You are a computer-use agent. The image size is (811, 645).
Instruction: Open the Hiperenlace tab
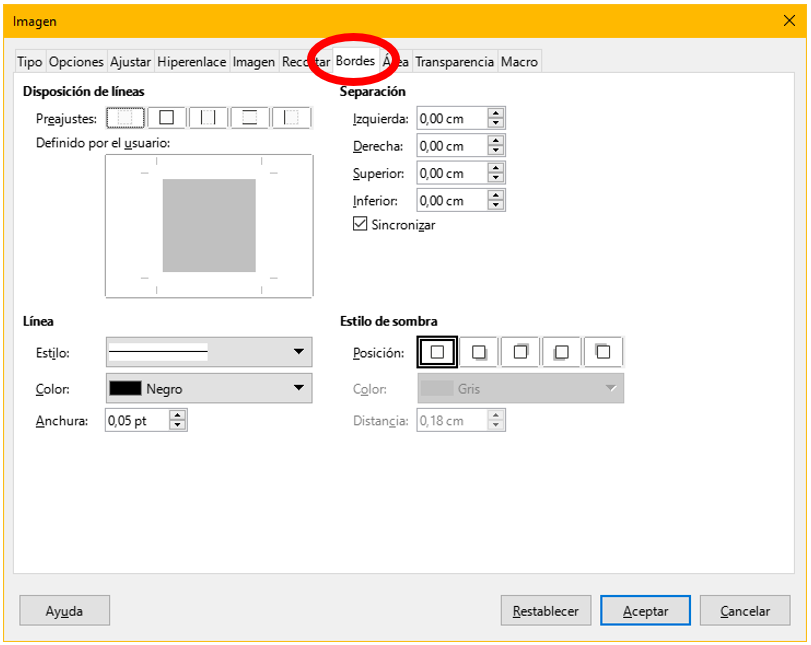[192, 61]
